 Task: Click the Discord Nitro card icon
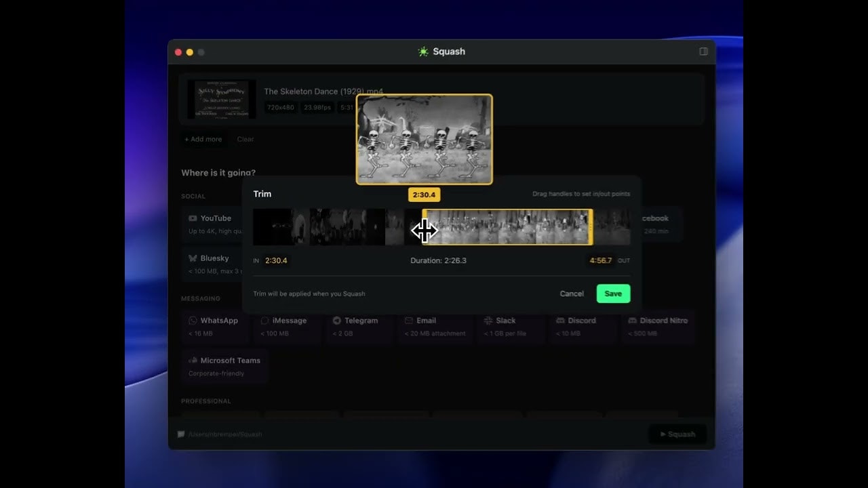[x=633, y=321]
